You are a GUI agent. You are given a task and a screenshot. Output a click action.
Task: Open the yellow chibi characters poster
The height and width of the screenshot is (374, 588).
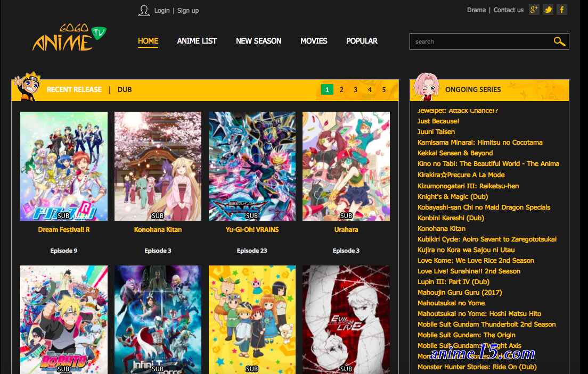pos(252,320)
